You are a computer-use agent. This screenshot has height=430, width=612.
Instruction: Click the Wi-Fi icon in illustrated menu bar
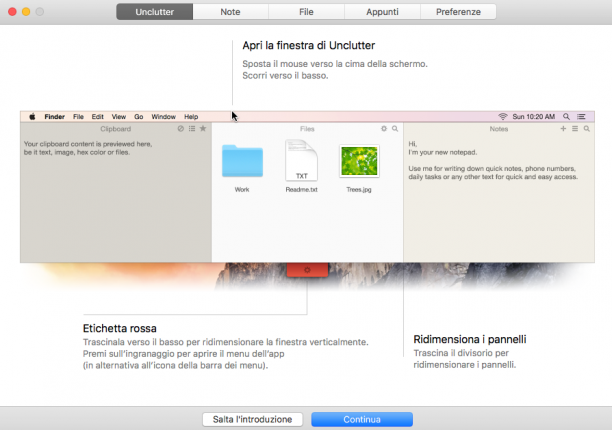click(503, 117)
